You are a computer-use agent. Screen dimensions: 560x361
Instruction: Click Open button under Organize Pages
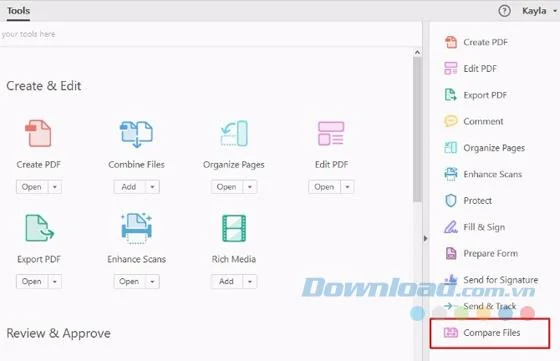pos(227,187)
